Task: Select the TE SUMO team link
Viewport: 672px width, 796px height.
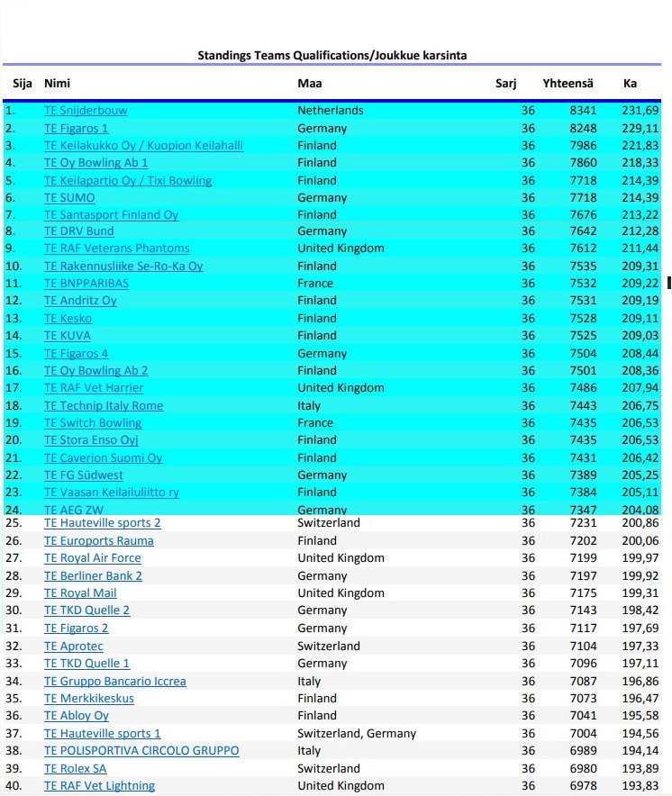Action: [69, 198]
